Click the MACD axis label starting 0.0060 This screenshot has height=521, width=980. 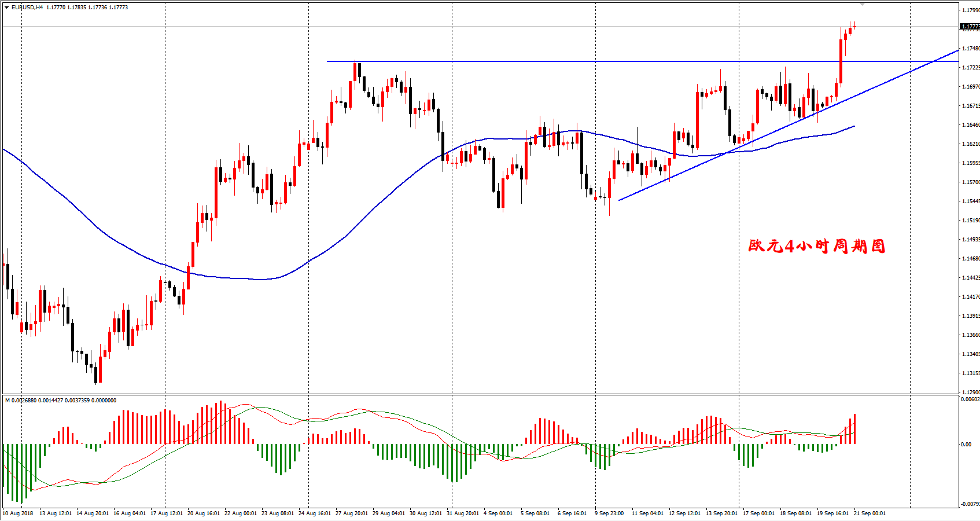pyautogui.click(x=970, y=399)
